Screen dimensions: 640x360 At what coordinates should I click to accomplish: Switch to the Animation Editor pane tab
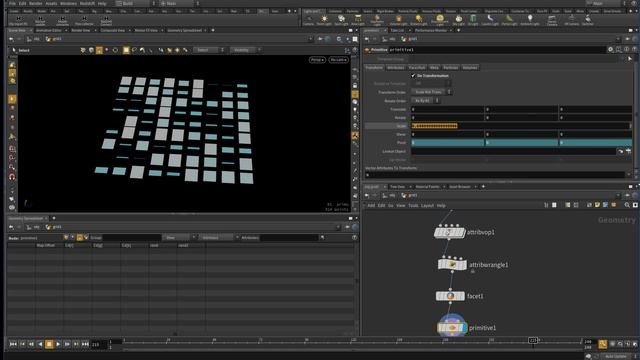[x=49, y=30]
